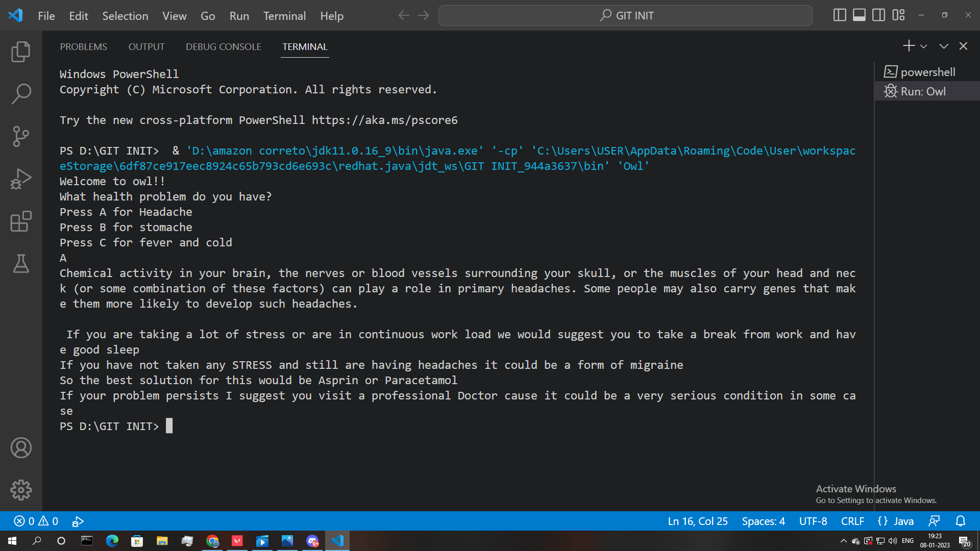Select the powershell terminal instance

click(927, 72)
